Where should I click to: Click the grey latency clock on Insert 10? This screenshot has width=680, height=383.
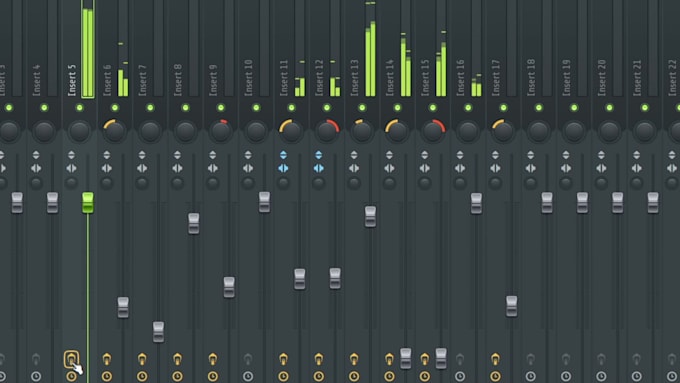tap(248, 376)
